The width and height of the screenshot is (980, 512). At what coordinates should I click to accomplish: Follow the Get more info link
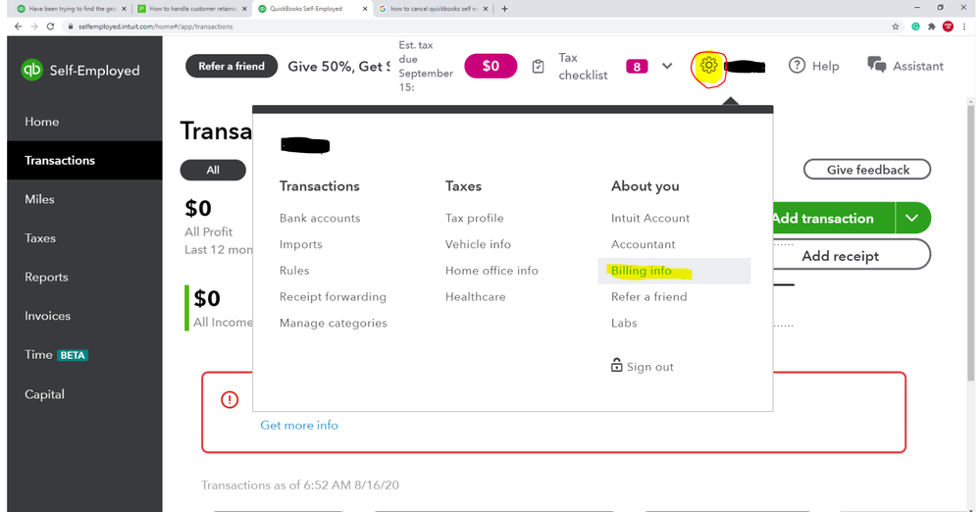click(x=299, y=426)
